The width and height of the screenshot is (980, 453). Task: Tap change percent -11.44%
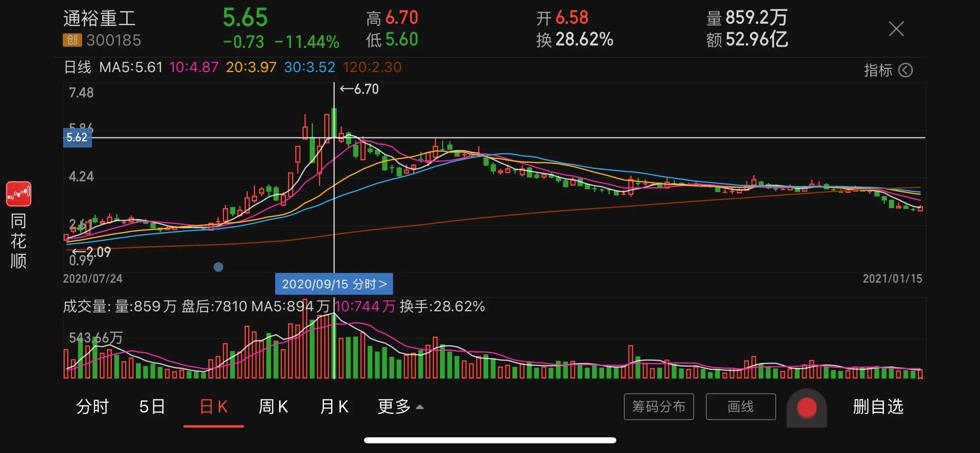(307, 42)
